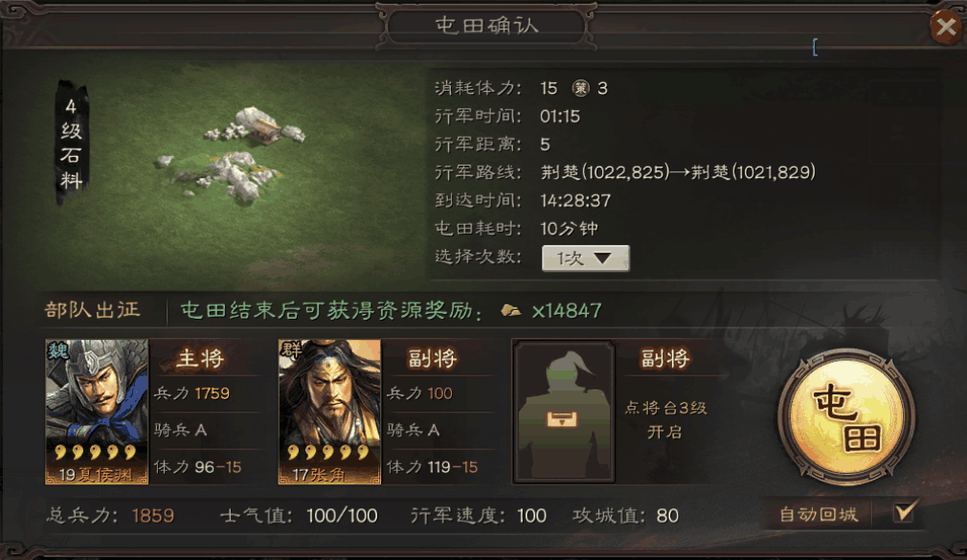967x560 pixels.
Task: Toggle the 自动回城 checkbox
Action: (904, 512)
